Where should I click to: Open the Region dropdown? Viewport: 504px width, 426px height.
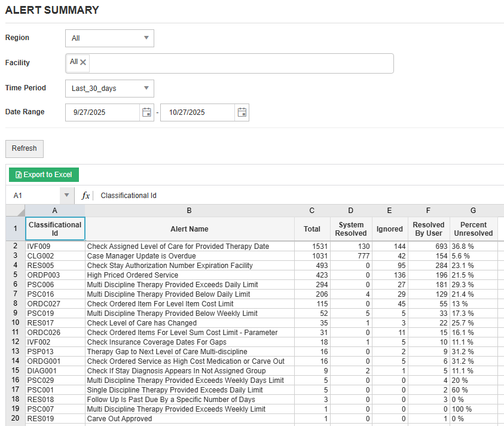[109, 38]
